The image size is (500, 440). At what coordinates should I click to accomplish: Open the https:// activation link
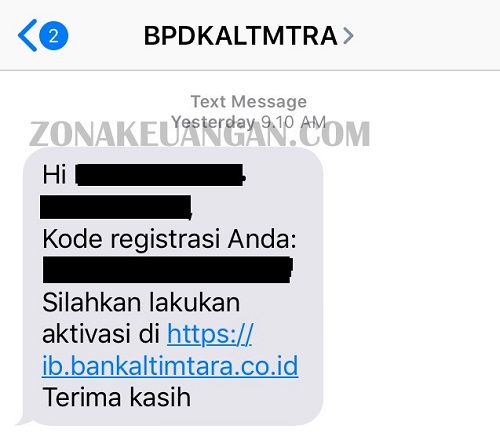[210, 334]
